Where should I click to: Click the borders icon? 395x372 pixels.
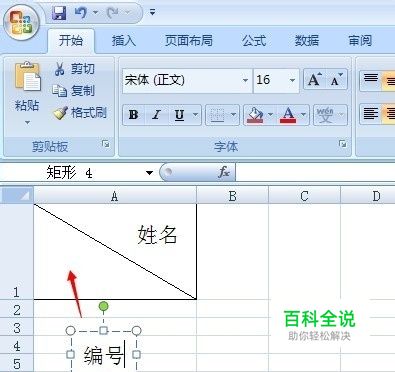[x=217, y=115]
